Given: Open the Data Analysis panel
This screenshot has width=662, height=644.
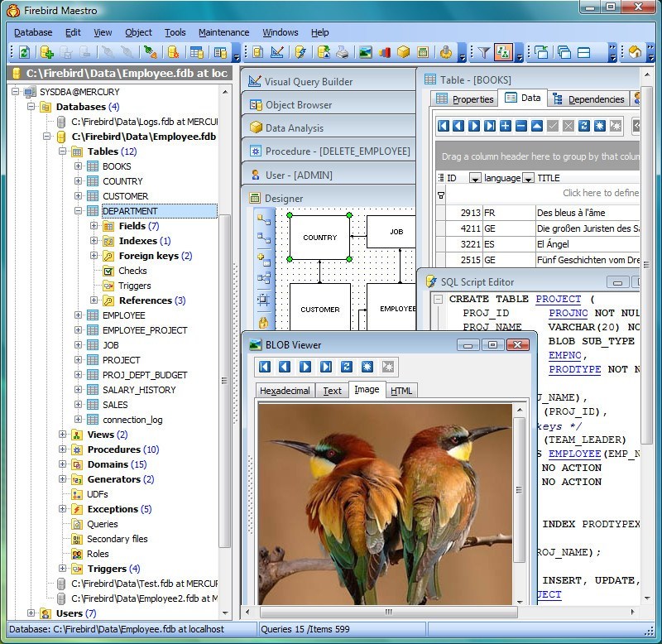Looking at the screenshot, I should (x=294, y=128).
